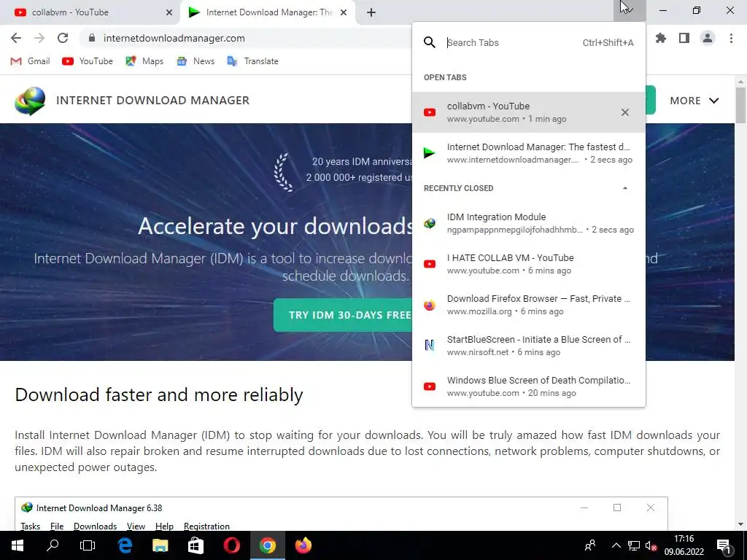Launch Microsoft Edge from taskbar
Viewport: 747px width, 560px height.
[x=125, y=545]
